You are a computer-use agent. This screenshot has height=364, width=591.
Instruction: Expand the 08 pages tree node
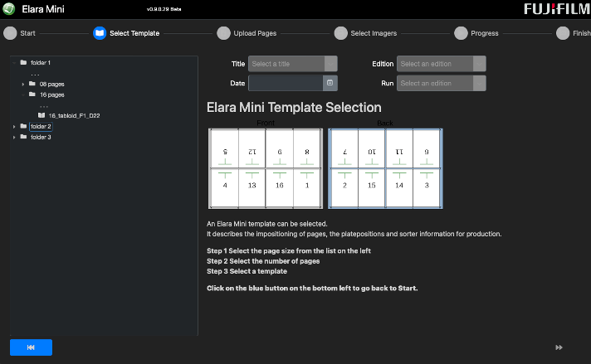(23, 85)
